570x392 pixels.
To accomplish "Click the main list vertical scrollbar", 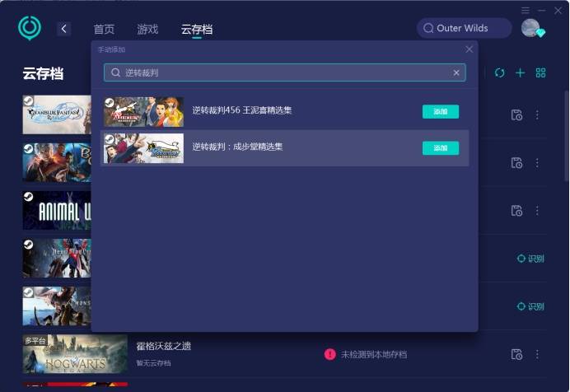I will (x=567, y=136).
